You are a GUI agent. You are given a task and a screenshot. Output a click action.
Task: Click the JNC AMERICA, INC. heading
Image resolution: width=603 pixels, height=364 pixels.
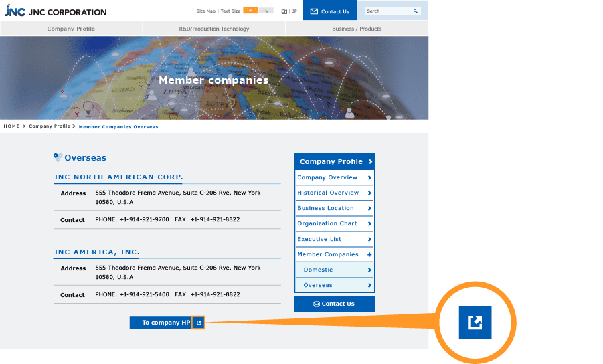(x=96, y=252)
